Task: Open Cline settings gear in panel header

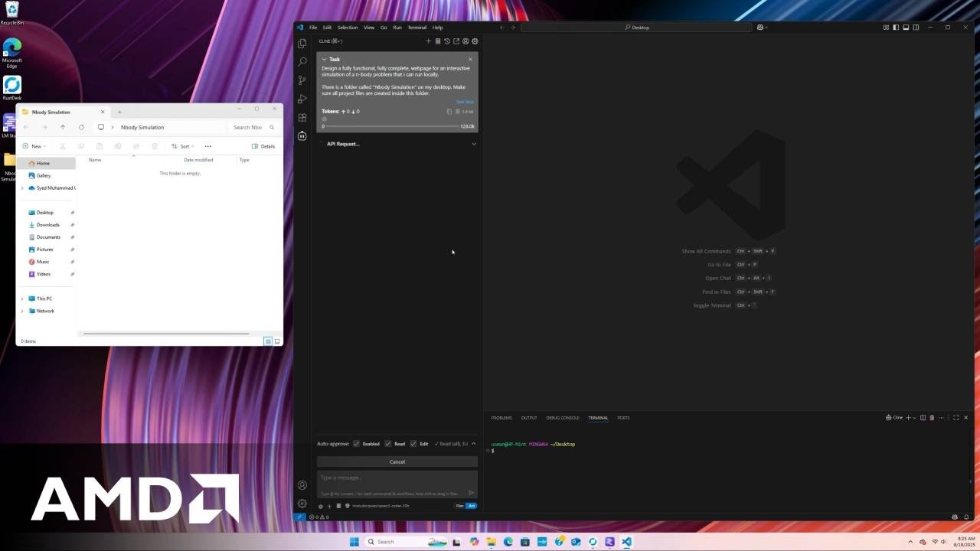Action: tap(475, 41)
